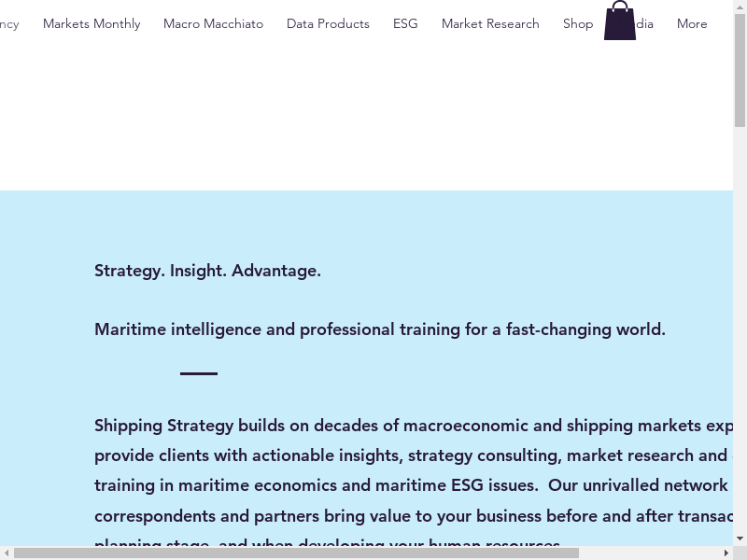Expand the More navigation menu
This screenshot has height=560, width=747.
[692, 23]
